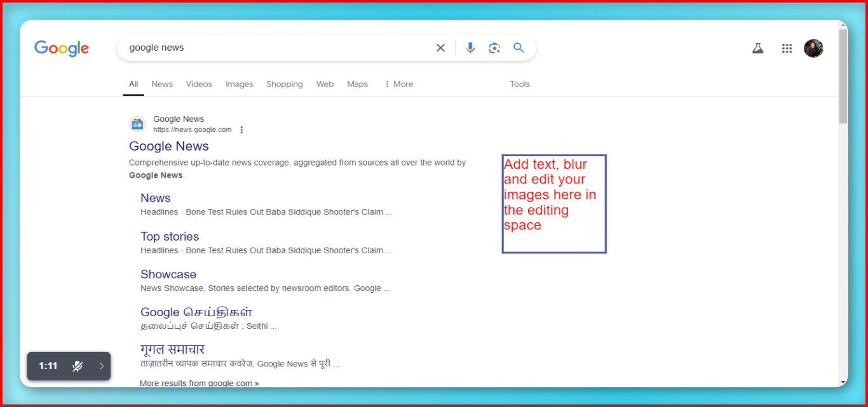Expand the recording widget arrow

[x=101, y=366]
